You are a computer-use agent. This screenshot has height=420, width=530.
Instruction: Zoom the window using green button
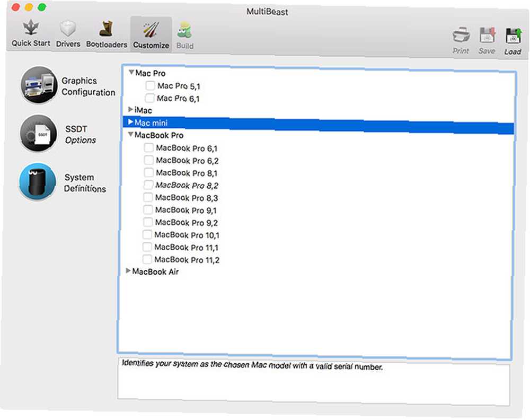pos(41,7)
